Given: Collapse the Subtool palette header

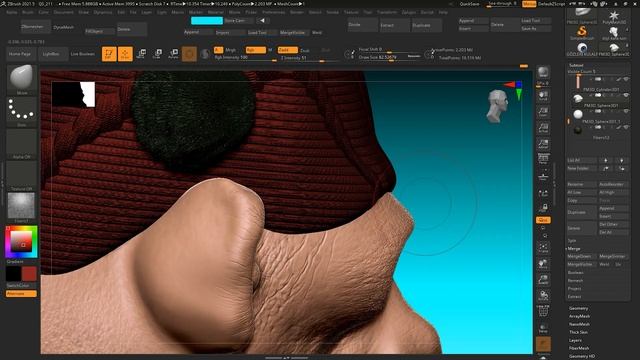Looking at the screenshot, I should click(576, 65).
